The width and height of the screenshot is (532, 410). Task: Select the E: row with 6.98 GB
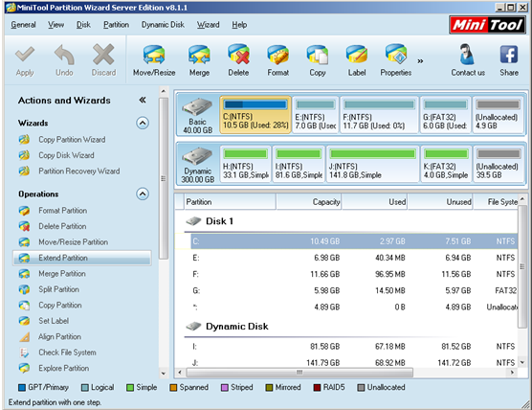pyautogui.click(x=354, y=258)
